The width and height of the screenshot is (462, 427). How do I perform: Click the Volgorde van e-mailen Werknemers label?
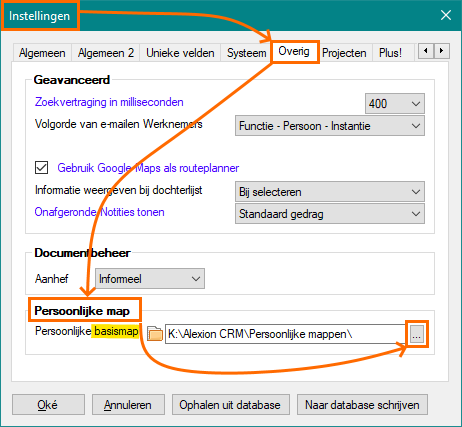[119, 124]
